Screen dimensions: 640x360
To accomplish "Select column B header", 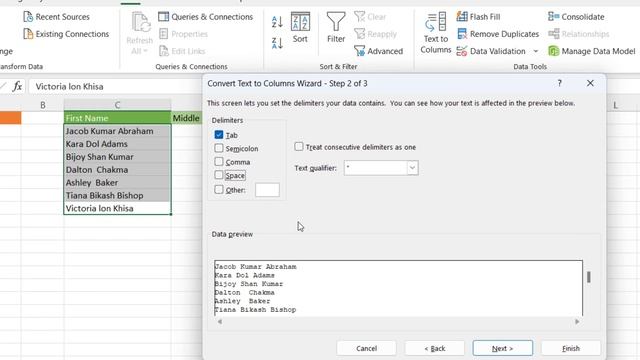I will [42, 105].
